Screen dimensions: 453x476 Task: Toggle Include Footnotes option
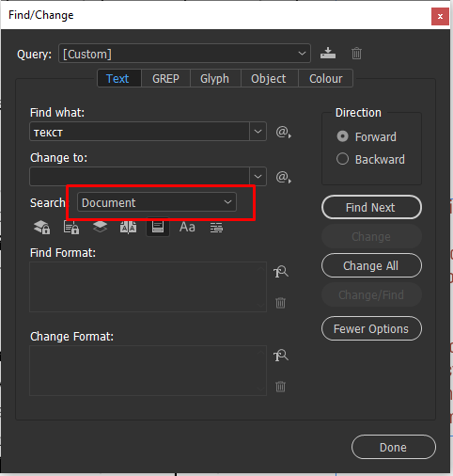(158, 227)
